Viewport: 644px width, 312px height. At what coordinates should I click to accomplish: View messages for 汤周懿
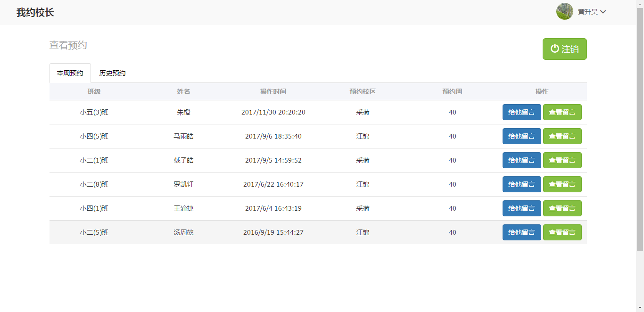tap(562, 232)
